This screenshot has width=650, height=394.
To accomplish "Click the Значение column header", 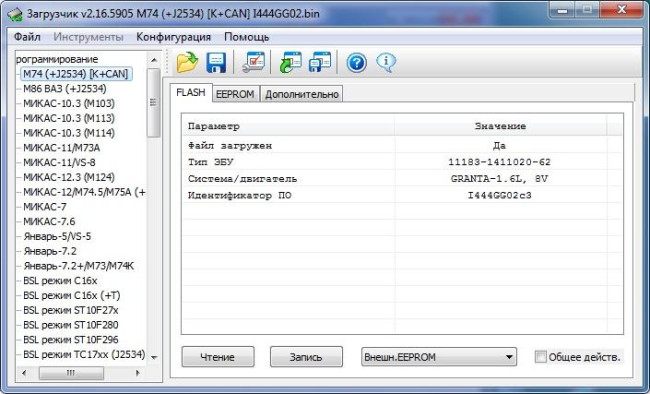I will 500,126.
